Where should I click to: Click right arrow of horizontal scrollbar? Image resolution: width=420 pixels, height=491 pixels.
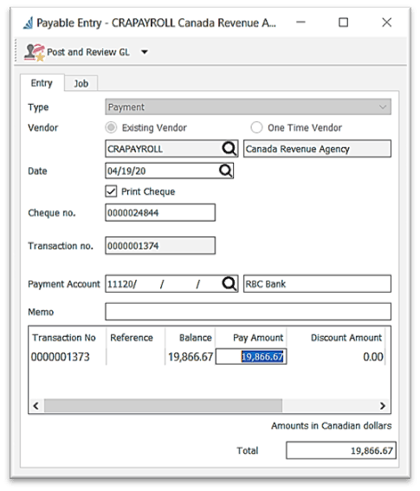(x=383, y=406)
